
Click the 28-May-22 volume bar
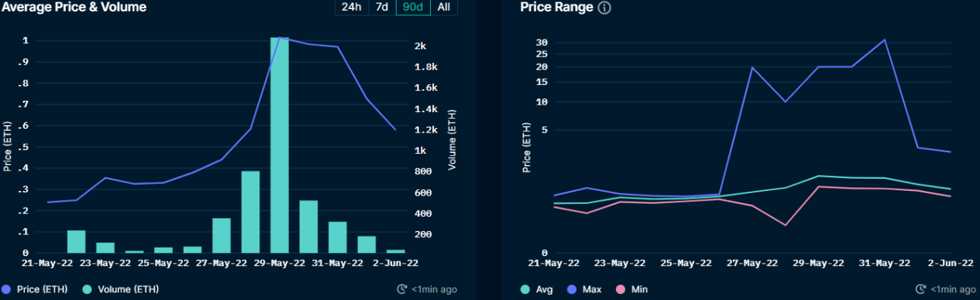pyautogui.click(x=251, y=212)
